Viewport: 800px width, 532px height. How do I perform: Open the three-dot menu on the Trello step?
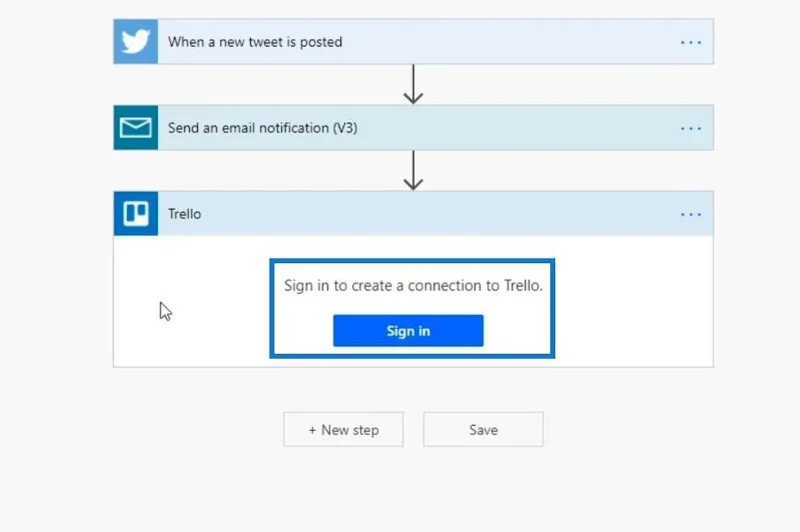[x=691, y=215]
